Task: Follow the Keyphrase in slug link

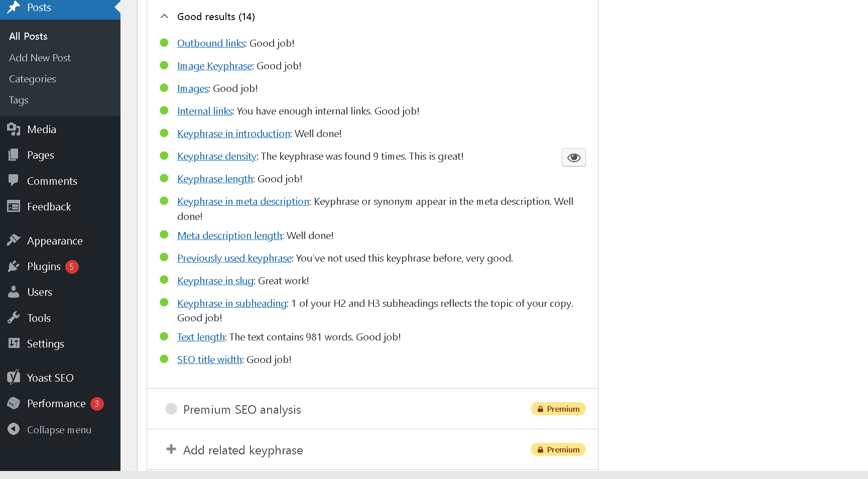Action: click(215, 281)
